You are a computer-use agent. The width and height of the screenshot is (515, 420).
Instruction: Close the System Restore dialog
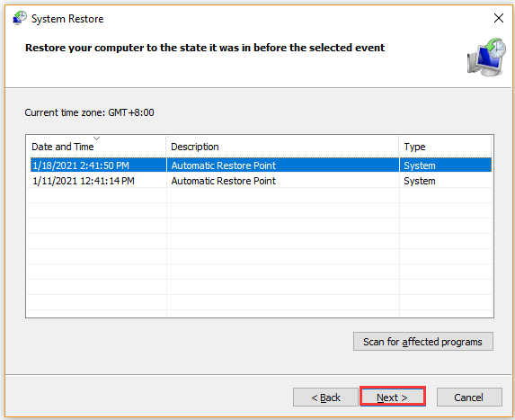click(499, 18)
